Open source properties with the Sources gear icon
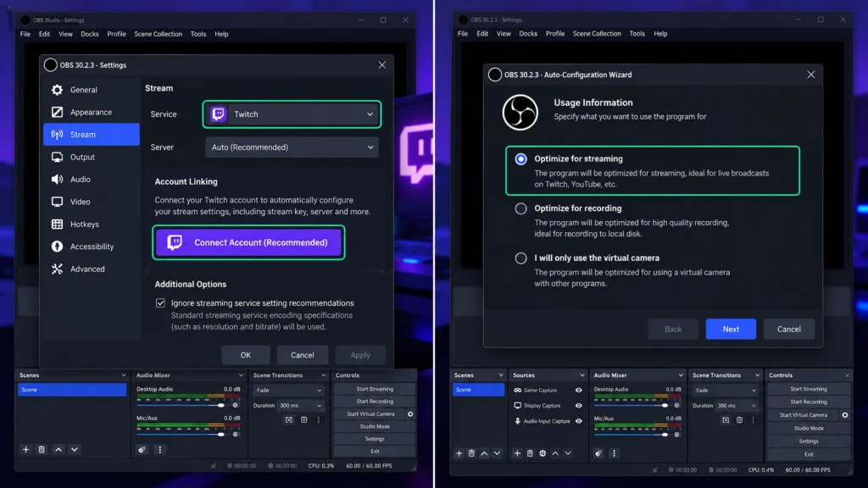This screenshot has height=488, width=868. [542, 453]
